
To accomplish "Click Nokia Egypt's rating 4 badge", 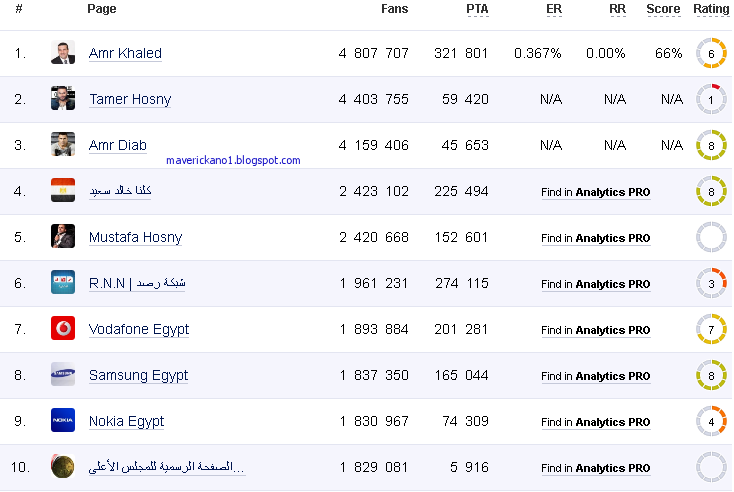I will pyautogui.click(x=711, y=421).
